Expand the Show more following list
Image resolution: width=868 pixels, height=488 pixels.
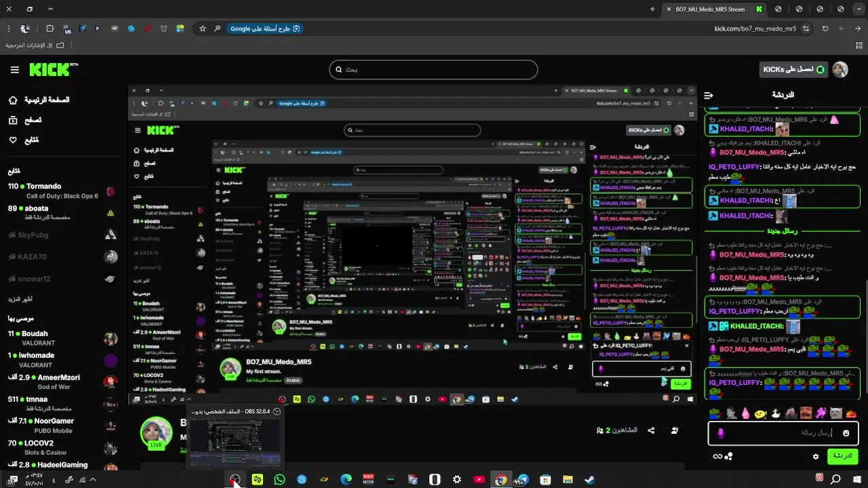click(20, 299)
